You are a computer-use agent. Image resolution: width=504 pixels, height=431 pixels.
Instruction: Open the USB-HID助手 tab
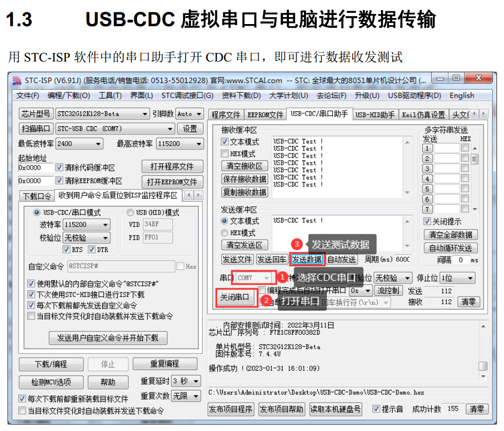point(375,114)
